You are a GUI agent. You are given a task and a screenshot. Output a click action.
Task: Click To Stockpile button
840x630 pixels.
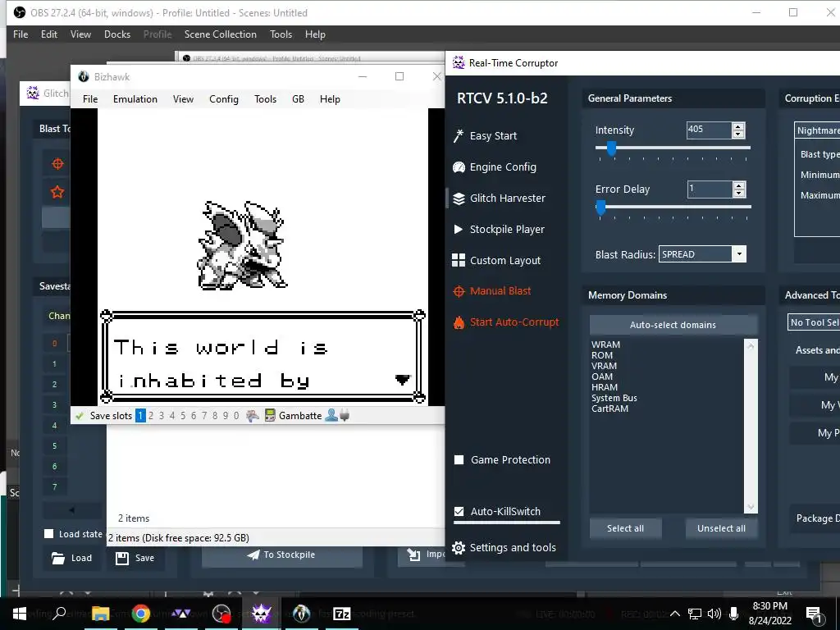point(282,555)
